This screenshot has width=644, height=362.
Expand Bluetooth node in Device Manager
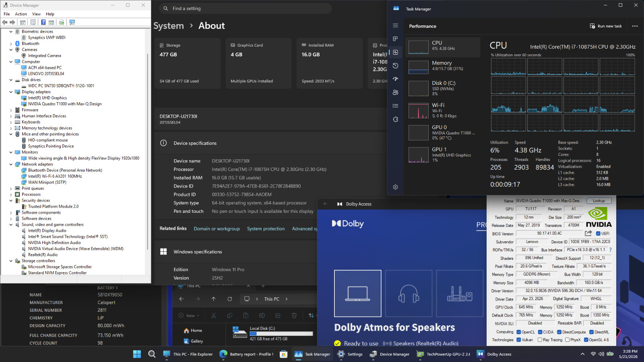click(x=11, y=43)
